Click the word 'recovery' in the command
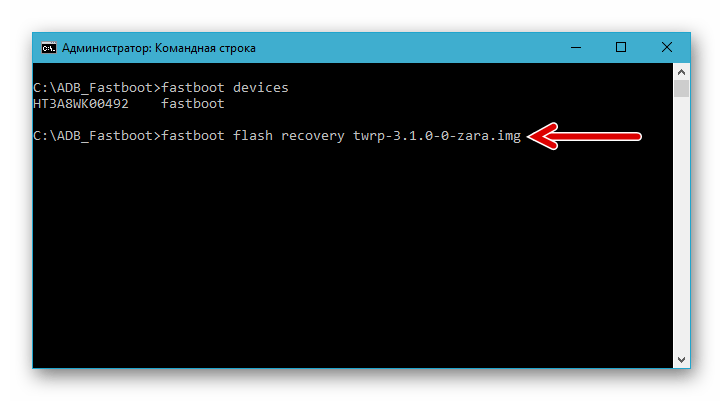 tap(313, 136)
